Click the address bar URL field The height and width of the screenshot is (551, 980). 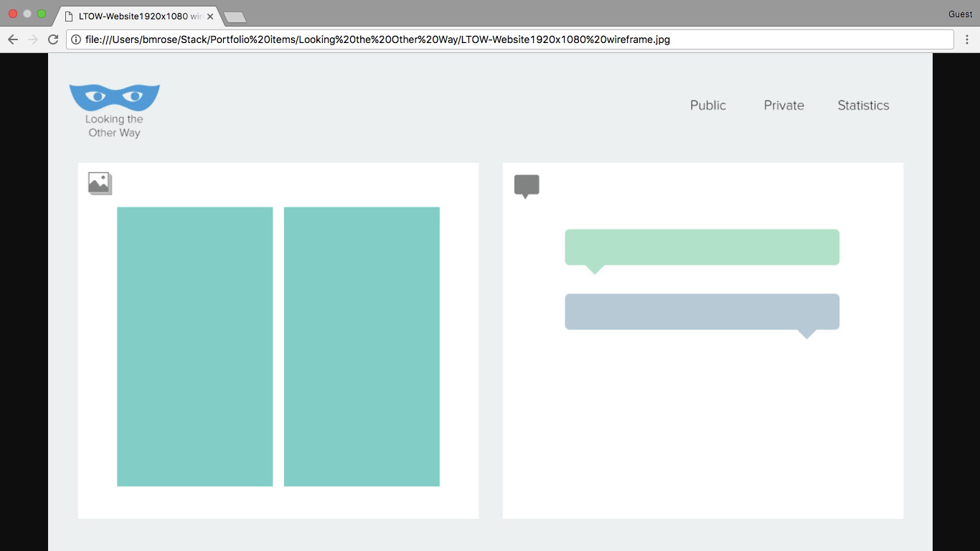click(510, 39)
